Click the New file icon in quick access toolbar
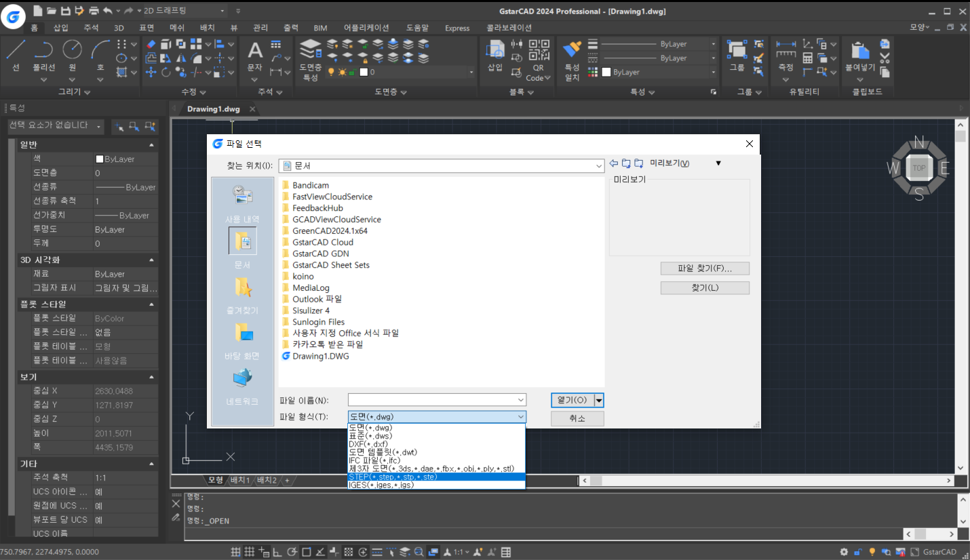The height and width of the screenshot is (560, 970). [x=37, y=11]
